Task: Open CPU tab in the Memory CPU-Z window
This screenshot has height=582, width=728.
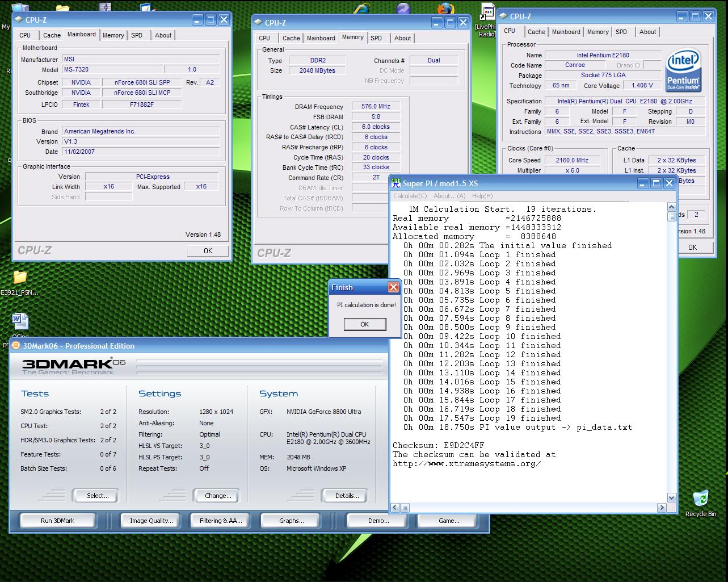Action: (x=264, y=38)
